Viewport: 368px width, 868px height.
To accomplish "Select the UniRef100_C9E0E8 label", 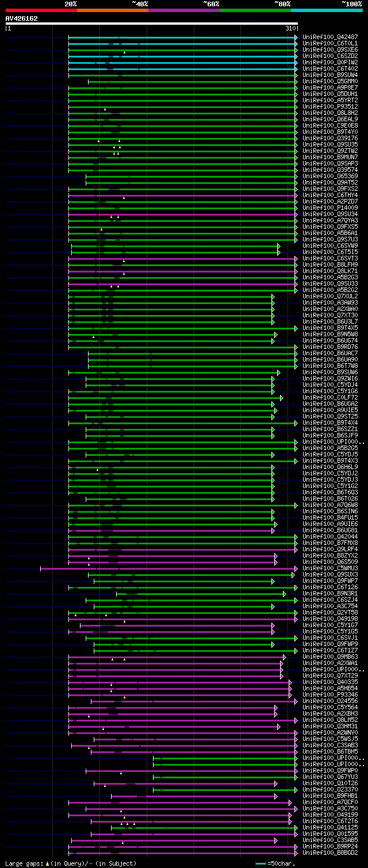I will click(330, 125).
